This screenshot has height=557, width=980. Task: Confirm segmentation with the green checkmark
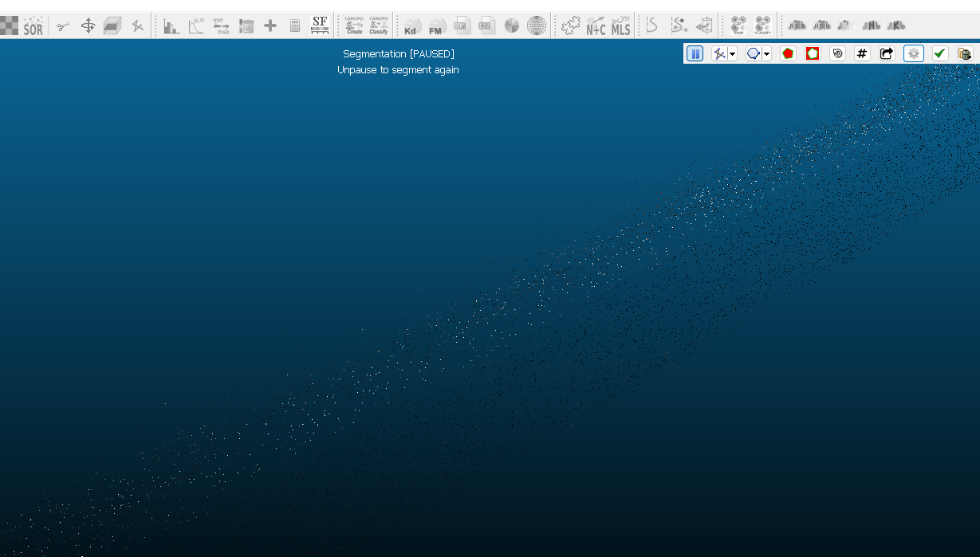coord(939,53)
